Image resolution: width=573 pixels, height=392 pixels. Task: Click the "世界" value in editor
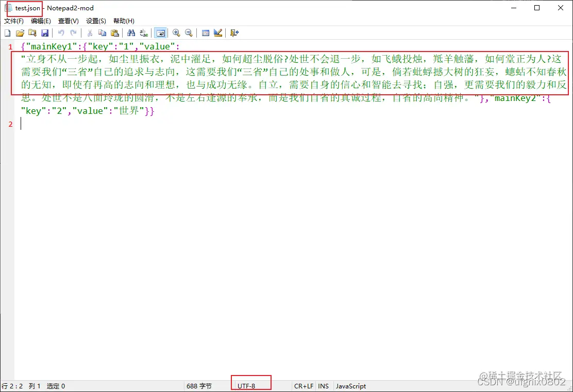coord(129,111)
